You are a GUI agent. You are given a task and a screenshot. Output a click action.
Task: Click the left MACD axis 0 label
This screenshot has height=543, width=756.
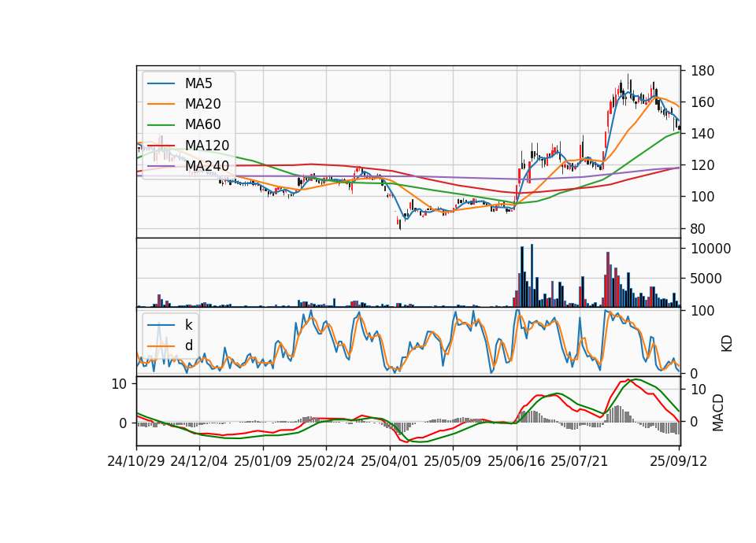(124, 423)
